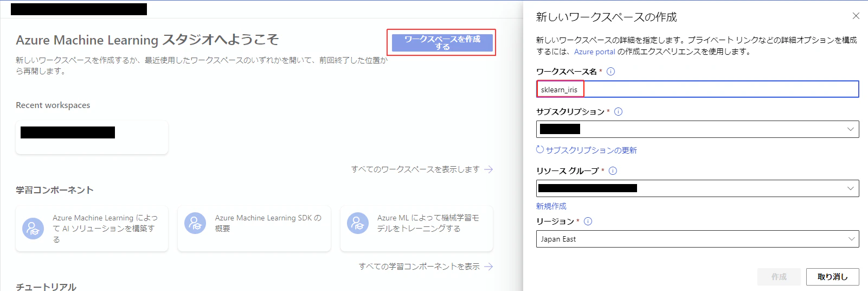This screenshot has width=868, height=291.
Task: Click the workspace name info icon
Action: click(610, 72)
